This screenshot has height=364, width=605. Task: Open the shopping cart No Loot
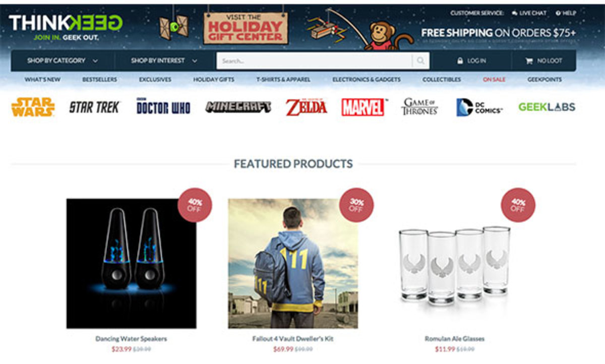click(x=543, y=60)
